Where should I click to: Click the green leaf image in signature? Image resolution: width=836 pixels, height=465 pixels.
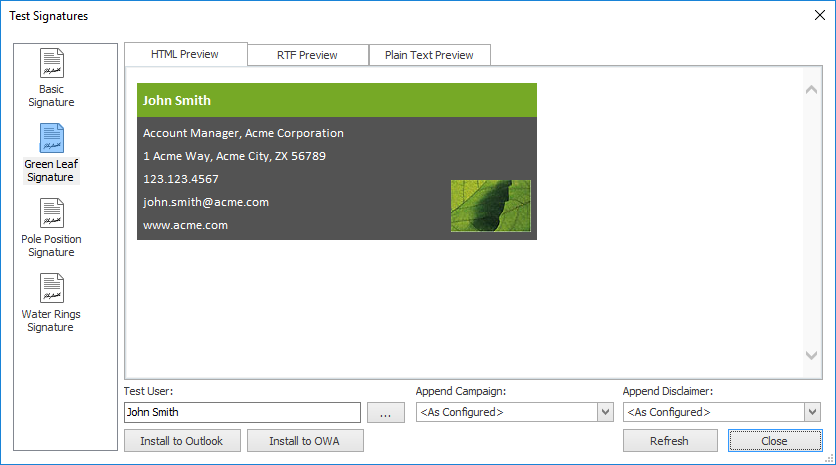tap(491, 206)
